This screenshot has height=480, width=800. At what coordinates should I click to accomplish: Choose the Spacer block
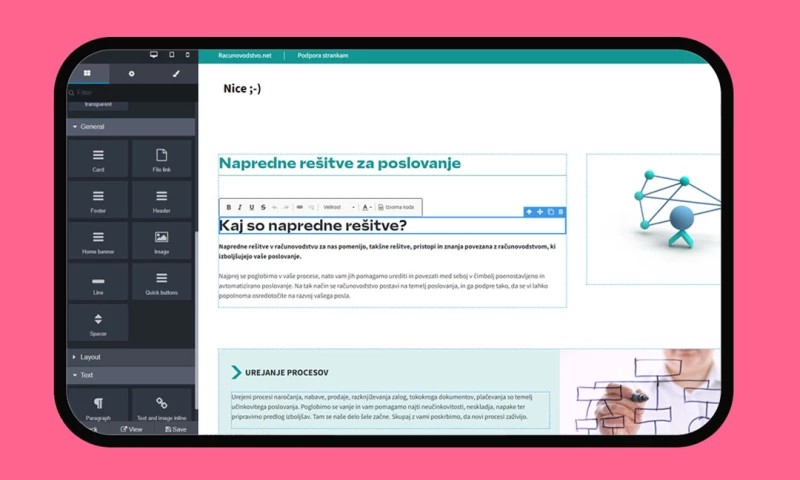pos(98,322)
